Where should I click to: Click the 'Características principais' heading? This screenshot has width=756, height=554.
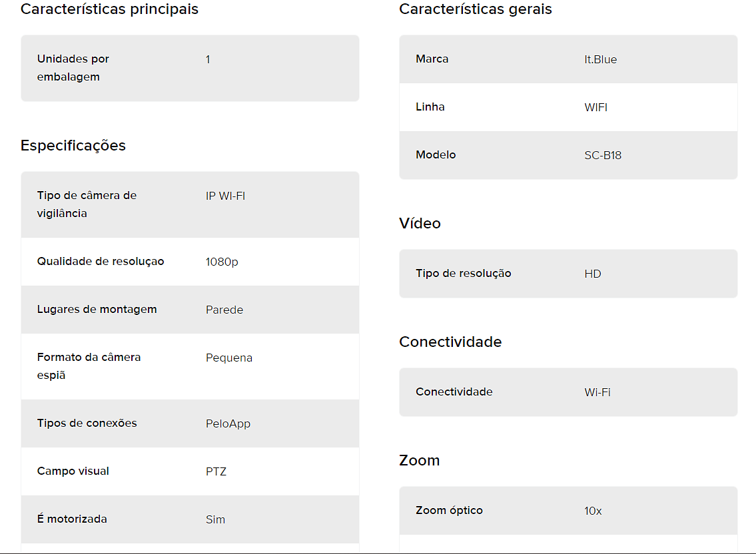point(109,9)
